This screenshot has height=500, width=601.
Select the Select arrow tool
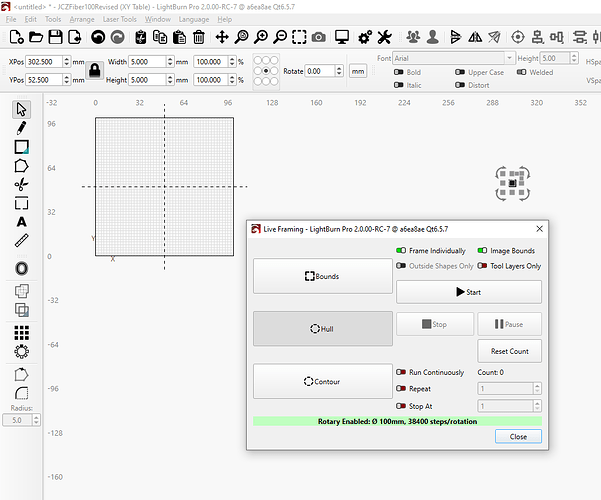[21, 110]
